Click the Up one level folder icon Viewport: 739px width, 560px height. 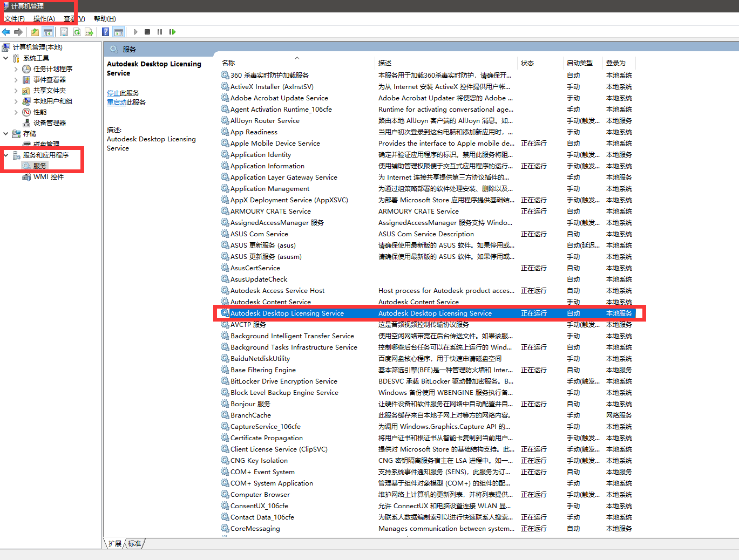click(x=35, y=32)
